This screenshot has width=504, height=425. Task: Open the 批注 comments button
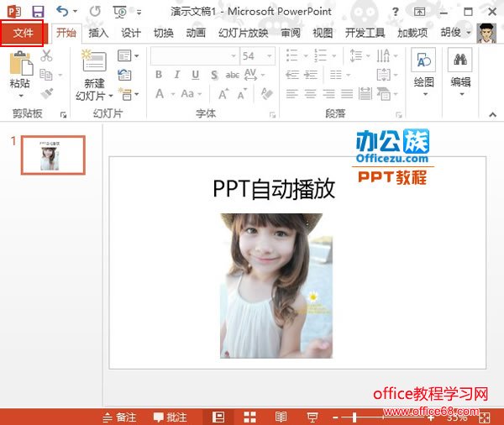point(170,417)
